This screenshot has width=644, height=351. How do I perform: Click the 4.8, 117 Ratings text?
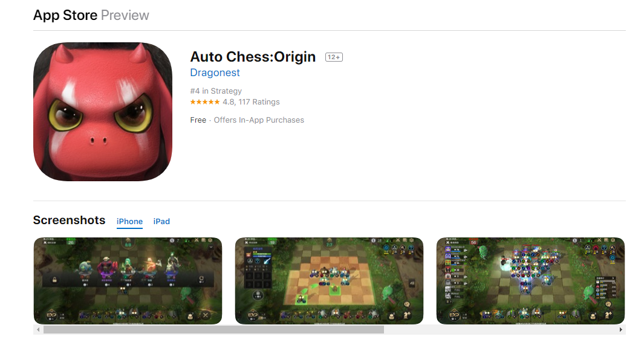[x=251, y=102]
